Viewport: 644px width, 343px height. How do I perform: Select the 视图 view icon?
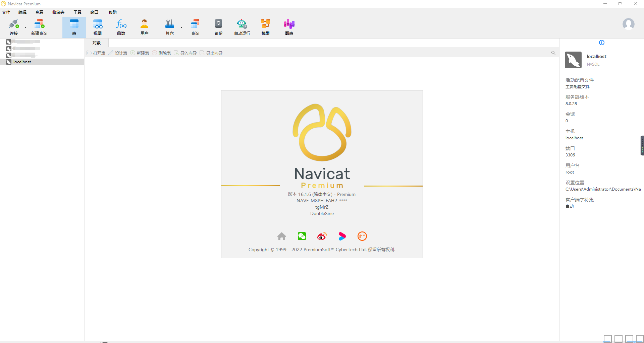pyautogui.click(x=98, y=27)
